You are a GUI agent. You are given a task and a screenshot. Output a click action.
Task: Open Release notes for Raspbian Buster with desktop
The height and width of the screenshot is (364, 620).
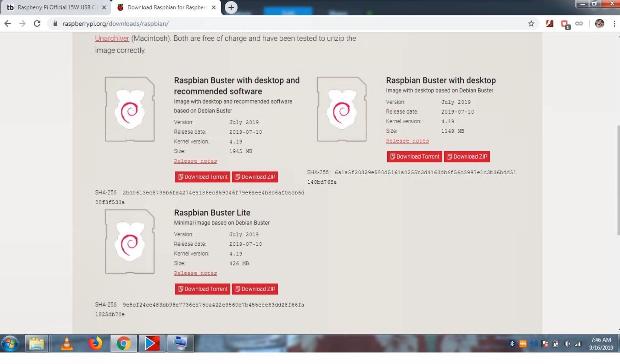(x=407, y=141)
